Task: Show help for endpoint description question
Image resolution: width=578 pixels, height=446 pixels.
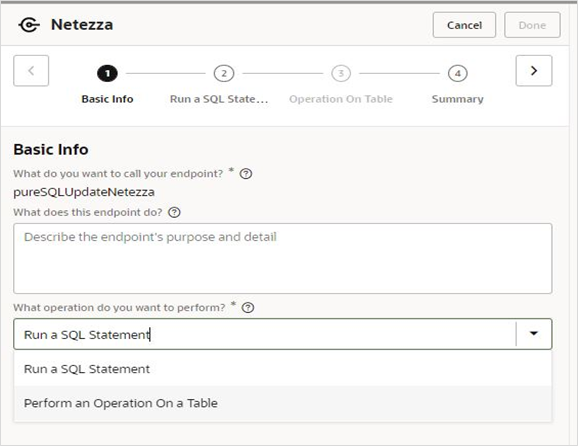Action: click(x=174, y=212)
